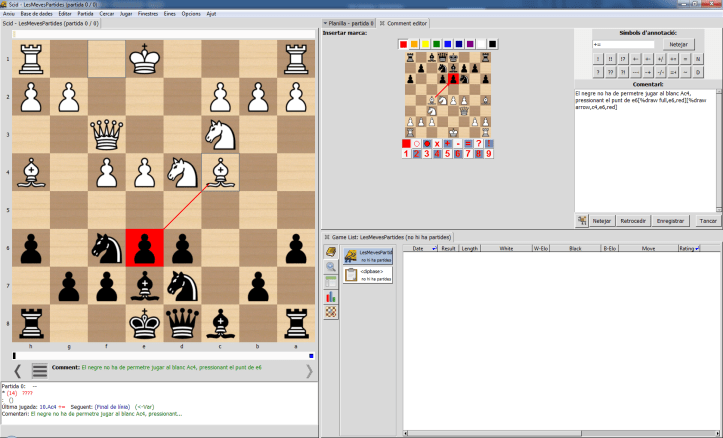Go to previous move with left arrow

click(x=13, y=371)
